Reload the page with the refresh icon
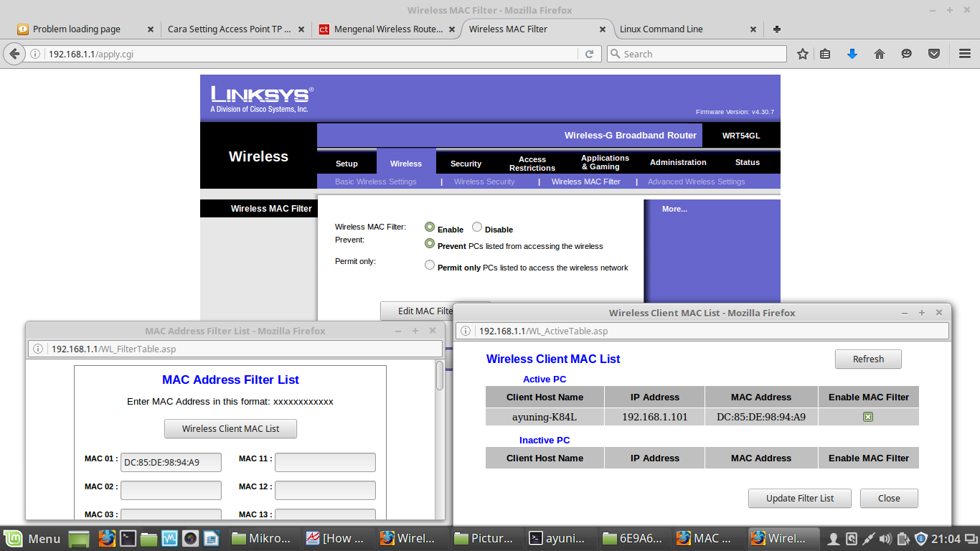The height and width of the screenshot is (551, 980). 589,54
